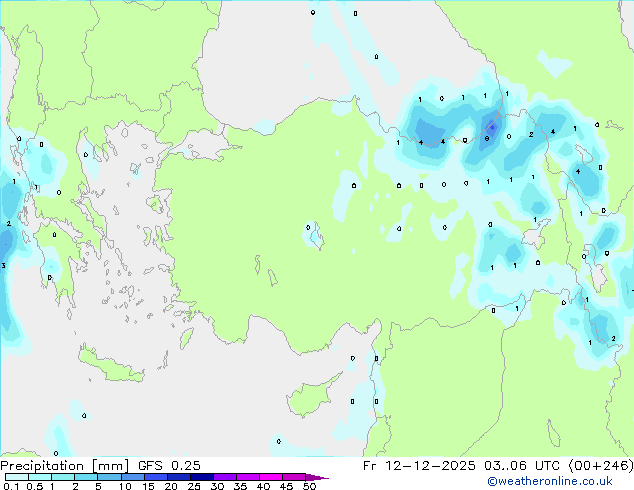This screenshot has height=490, width=634.
Task: Click the '15' legend scale label
Action: pyautogui.click(x=148, y=486)
